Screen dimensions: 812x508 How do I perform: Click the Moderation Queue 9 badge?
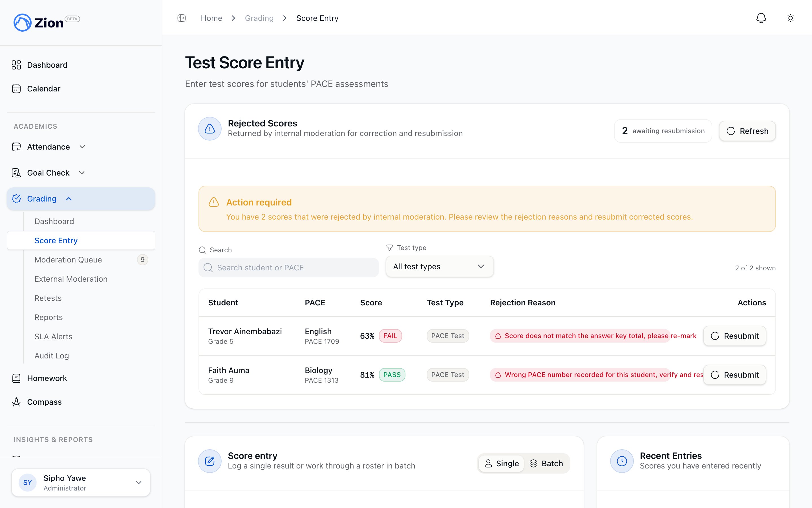143,260
